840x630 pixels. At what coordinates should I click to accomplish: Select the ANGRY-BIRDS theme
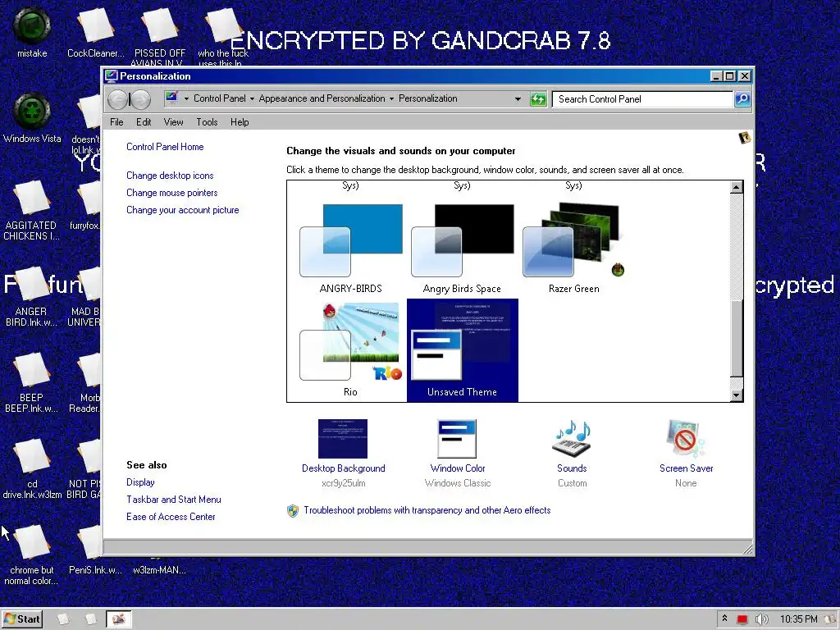pos(350,248)
